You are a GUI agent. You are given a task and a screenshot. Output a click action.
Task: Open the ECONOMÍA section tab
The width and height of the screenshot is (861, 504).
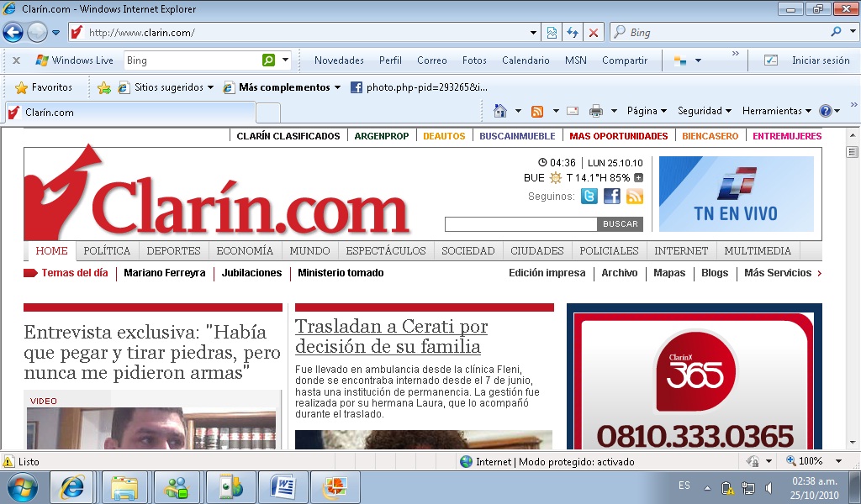(x=245, y=250)
